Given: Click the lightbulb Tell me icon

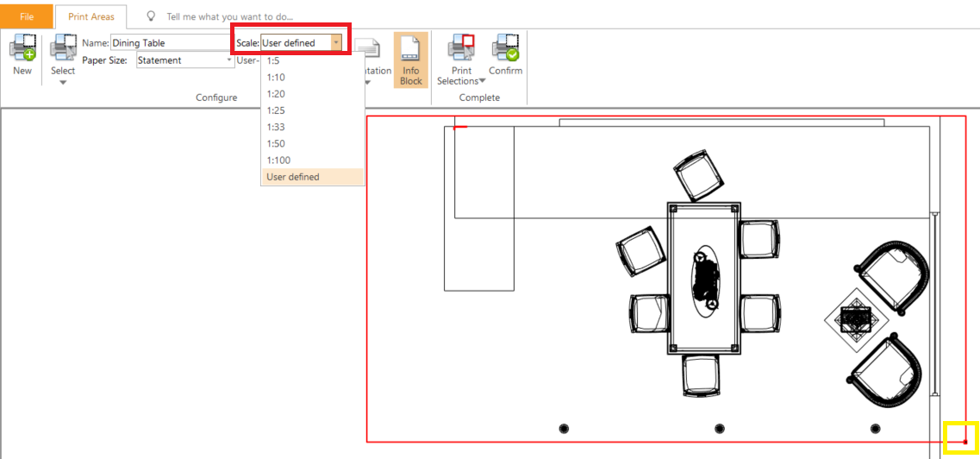Looking at the screenshot, I should 151,16.
